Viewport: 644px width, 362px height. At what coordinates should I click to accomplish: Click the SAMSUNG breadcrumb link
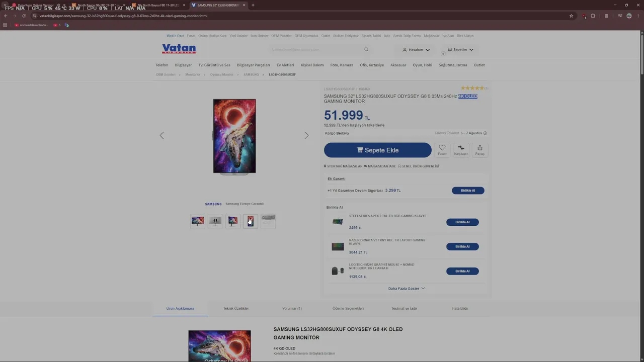pyautogui.click(x=251, y=74)
